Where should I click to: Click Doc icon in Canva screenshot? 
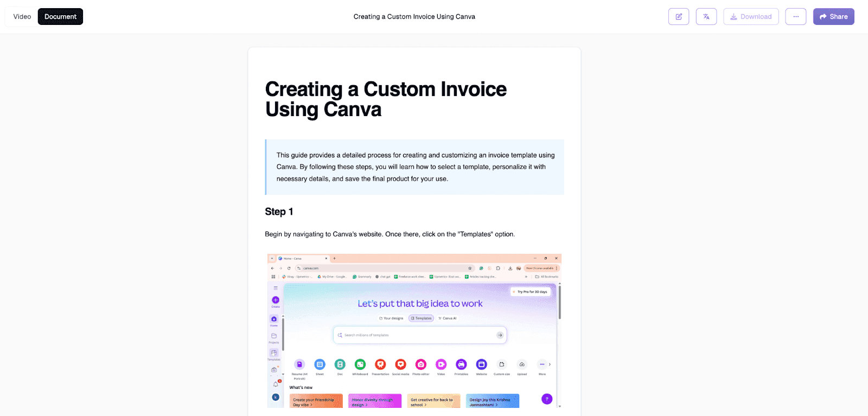point(340,364)
